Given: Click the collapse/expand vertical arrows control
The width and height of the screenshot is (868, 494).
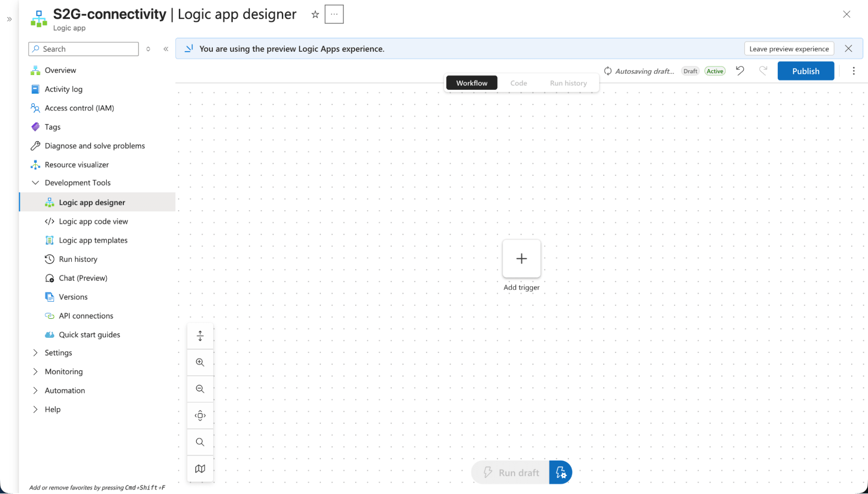Looking at the screenshot, I should point(200,336).
